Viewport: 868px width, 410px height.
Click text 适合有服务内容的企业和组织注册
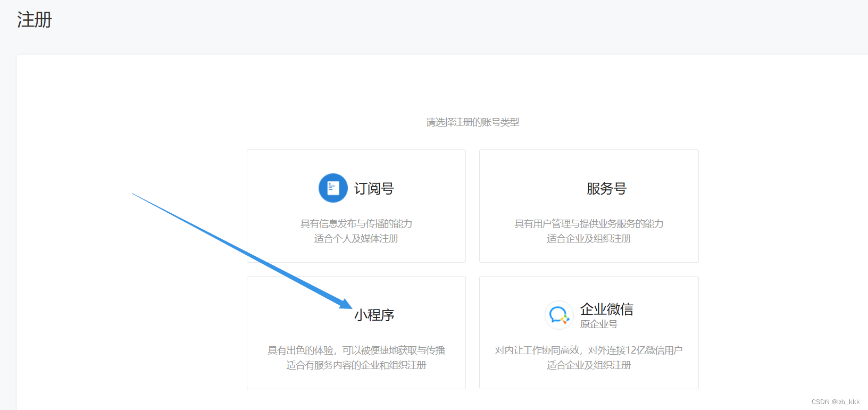[356, 365]
